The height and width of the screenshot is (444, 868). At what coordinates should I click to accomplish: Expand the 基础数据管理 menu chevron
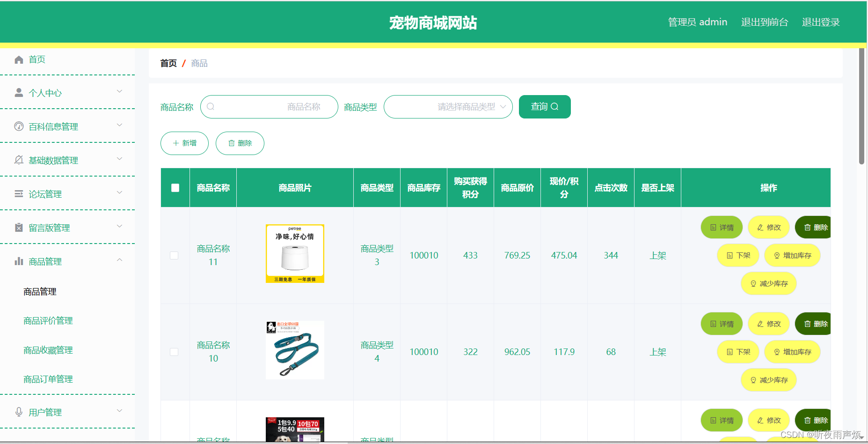pos(119,159)
